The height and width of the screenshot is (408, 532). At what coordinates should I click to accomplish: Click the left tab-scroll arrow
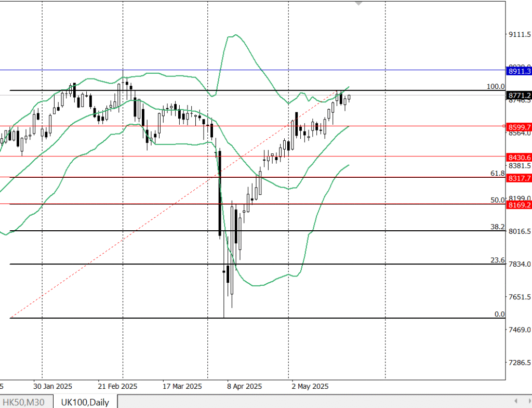(515, 401)
